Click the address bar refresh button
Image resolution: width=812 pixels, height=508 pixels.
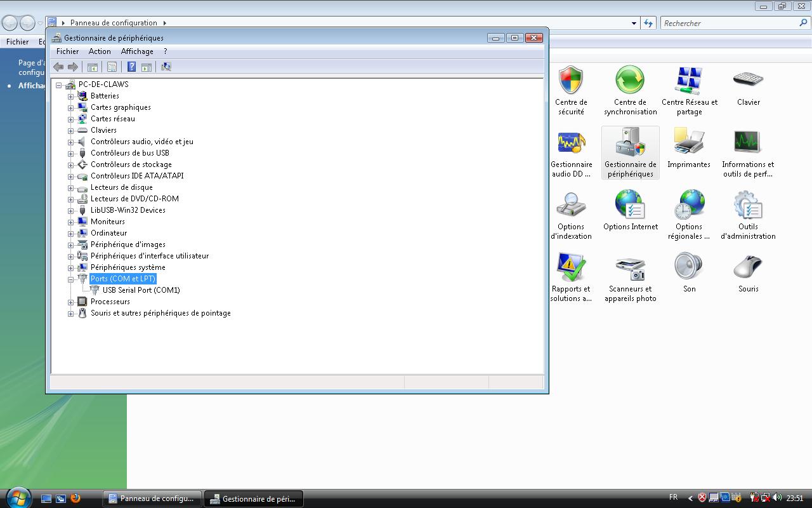(x=648, y=23)
